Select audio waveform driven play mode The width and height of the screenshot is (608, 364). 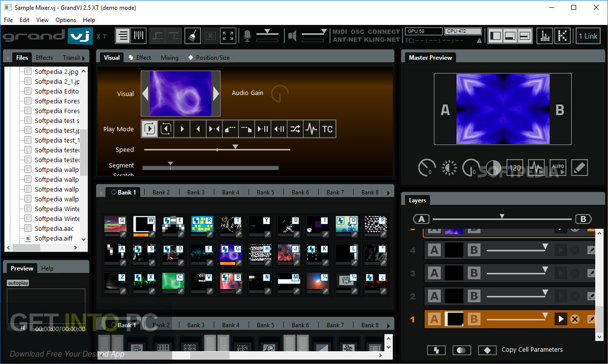tap(311, 129)
